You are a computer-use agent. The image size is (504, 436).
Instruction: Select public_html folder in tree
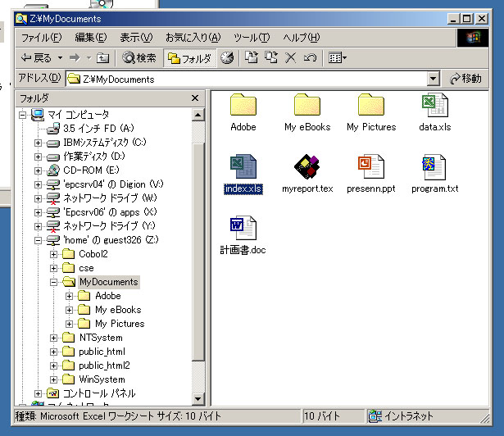tap(102, 352)
